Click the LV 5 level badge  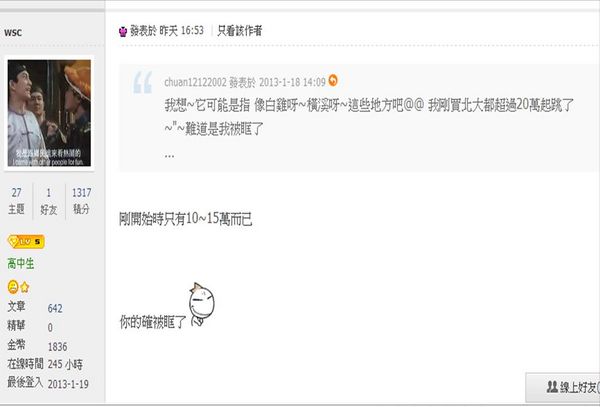tap(26, 242)
